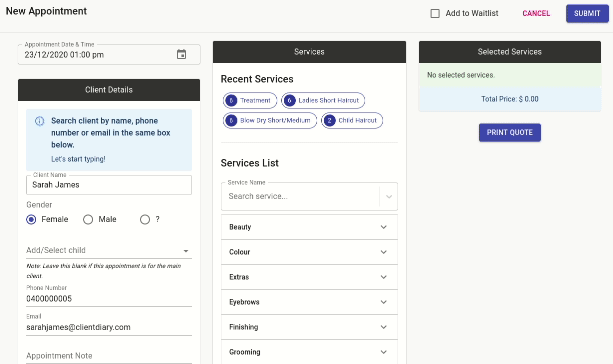The height and width of the screenshot is (364, 613).
Task: Click the Appointment Date & Time field
Action: click(x=109, y=54)
